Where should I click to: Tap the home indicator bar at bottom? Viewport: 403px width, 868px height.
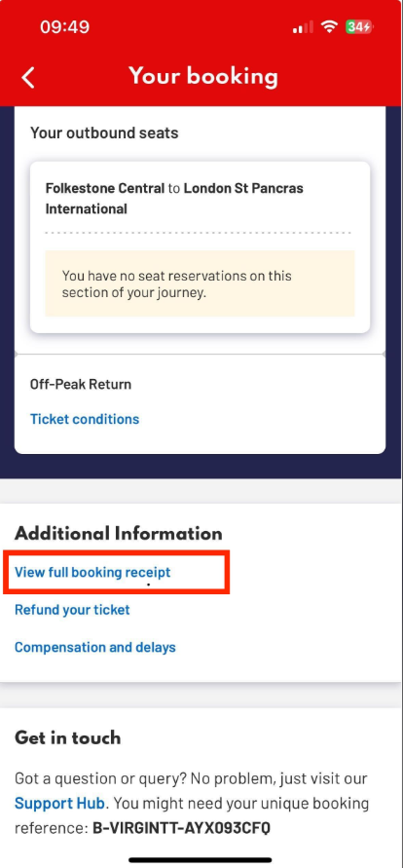201,859
